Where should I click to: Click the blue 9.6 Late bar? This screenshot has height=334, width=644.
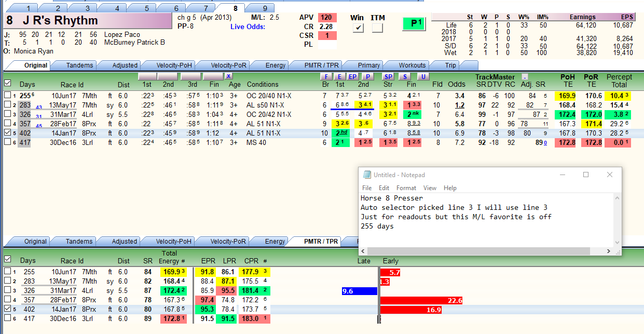[360, 291]
